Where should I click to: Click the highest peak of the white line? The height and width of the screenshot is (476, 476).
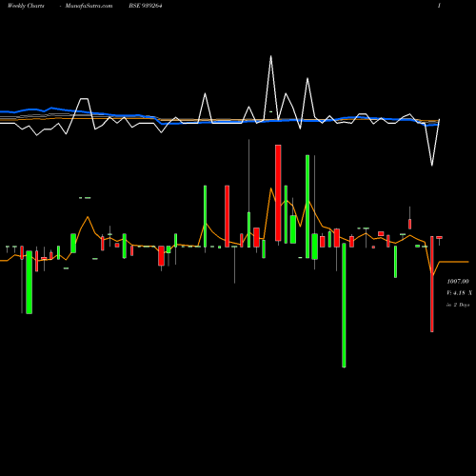[270, 56]
